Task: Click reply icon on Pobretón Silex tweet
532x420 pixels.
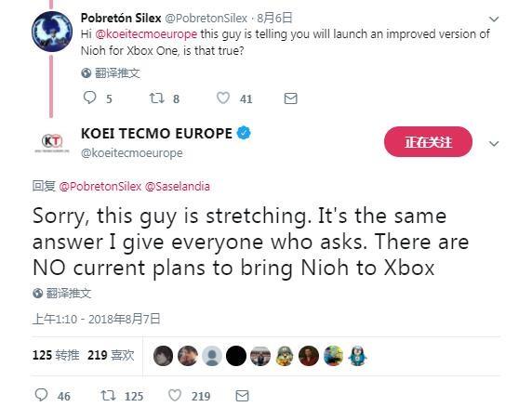Action: [x=89, y=98]
